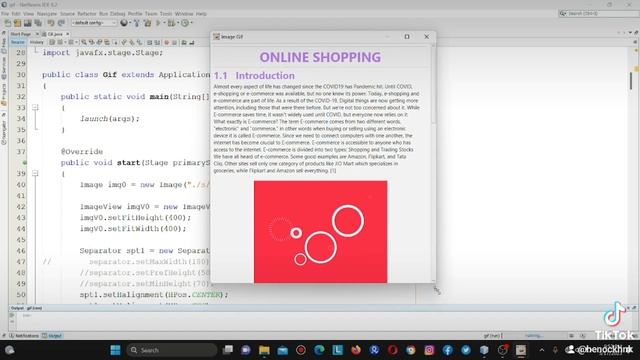Open the Windows Start menu
Screen dimensions: 640x360
click(116, 350)
